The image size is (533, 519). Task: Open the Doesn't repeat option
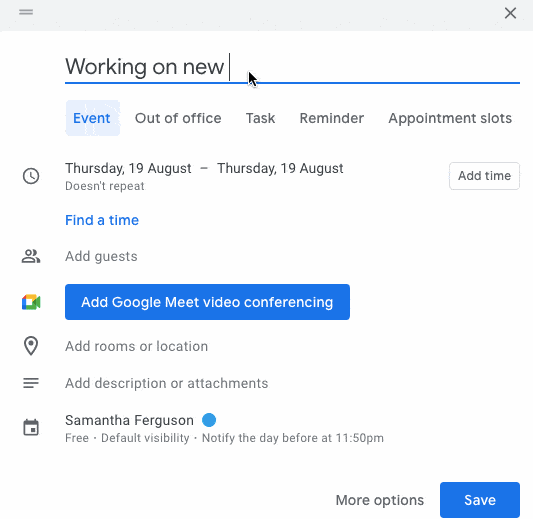coord(105,186)
